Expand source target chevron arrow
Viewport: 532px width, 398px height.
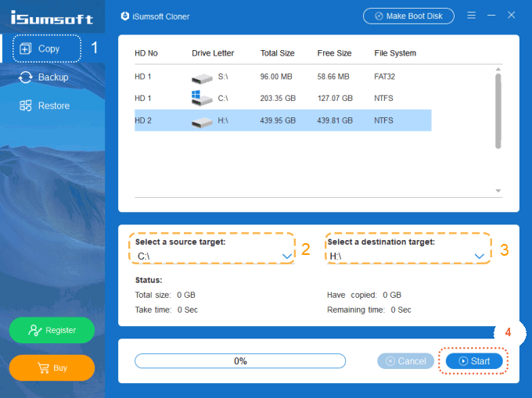click(287, 256)
